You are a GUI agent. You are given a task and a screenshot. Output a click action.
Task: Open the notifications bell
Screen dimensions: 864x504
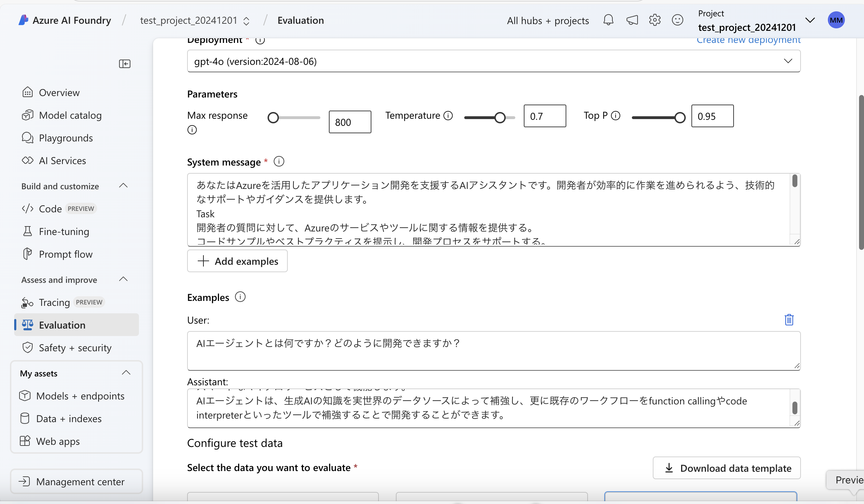608,20
